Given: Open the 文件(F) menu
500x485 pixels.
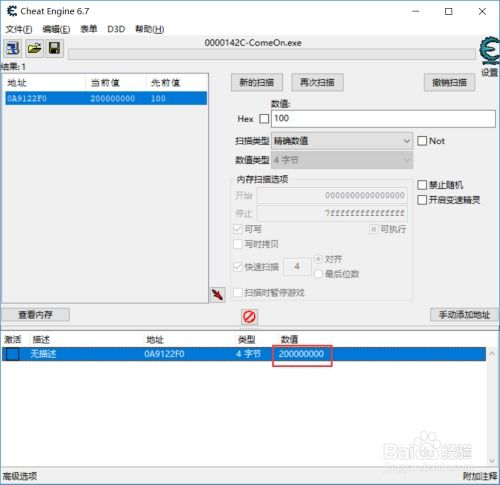Looking at the screenshot, I should pos(19,29).
